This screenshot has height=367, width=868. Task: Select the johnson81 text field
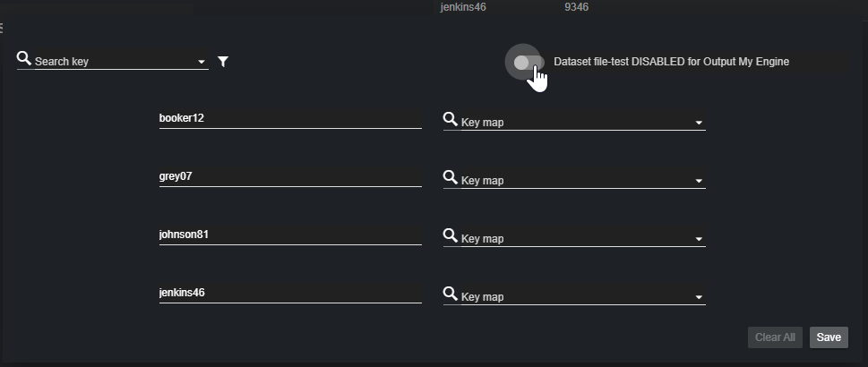tap(289, 235)
